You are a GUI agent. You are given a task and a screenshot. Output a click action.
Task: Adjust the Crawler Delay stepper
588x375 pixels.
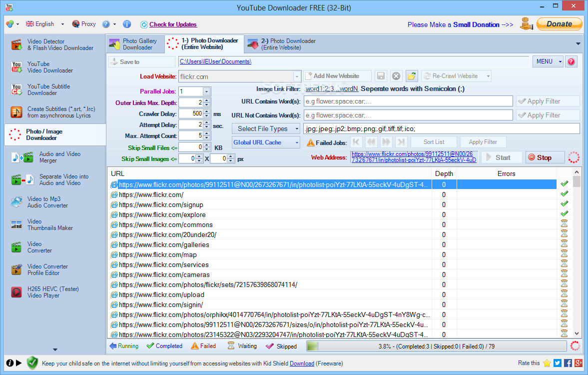(207, 113)
